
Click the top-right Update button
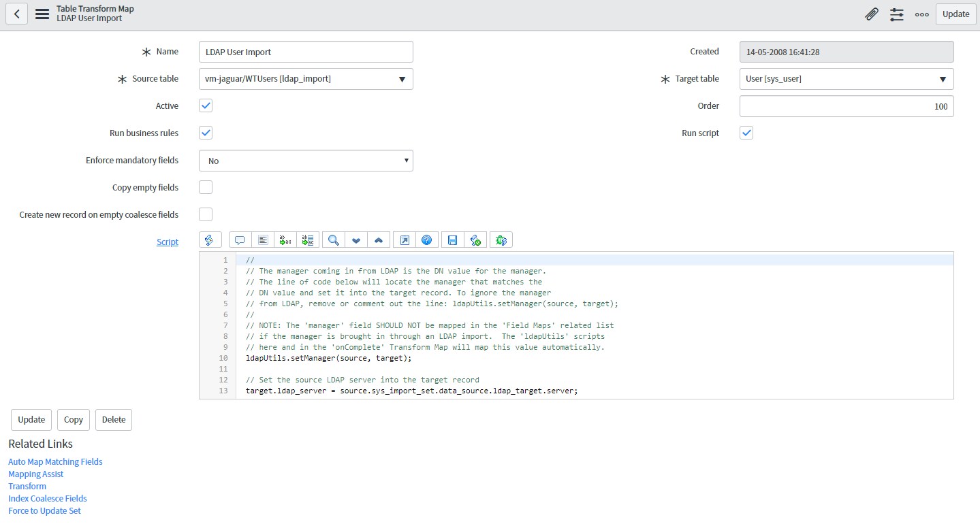click(955, 14)
